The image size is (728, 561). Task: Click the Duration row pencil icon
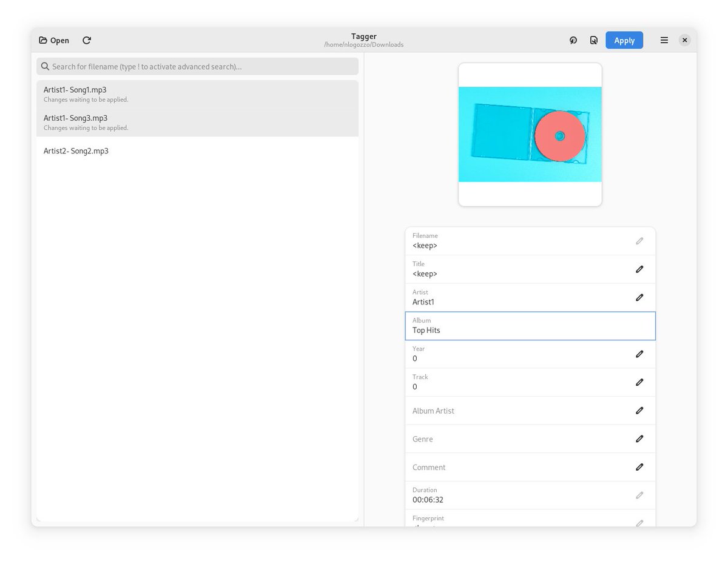coord(639,495)
